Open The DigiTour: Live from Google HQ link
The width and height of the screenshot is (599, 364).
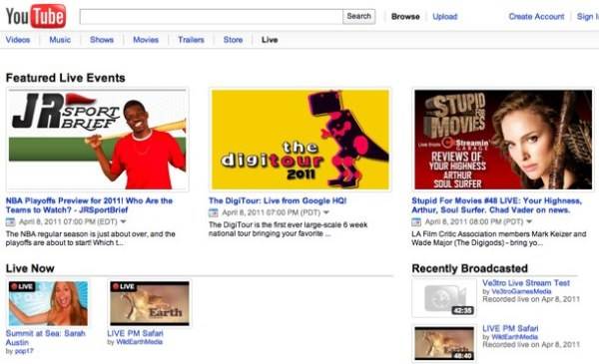(x=278, y=200)
